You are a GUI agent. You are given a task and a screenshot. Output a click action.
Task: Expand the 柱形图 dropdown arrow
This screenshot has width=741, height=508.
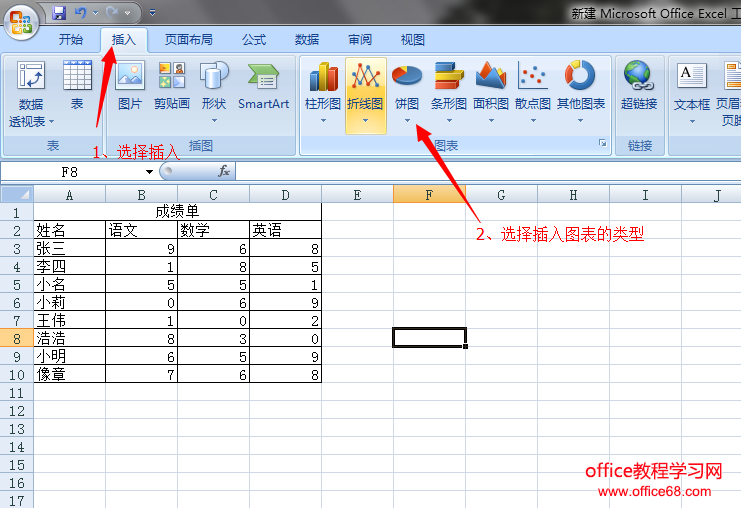pyautogui.click(x=323, y=121)
